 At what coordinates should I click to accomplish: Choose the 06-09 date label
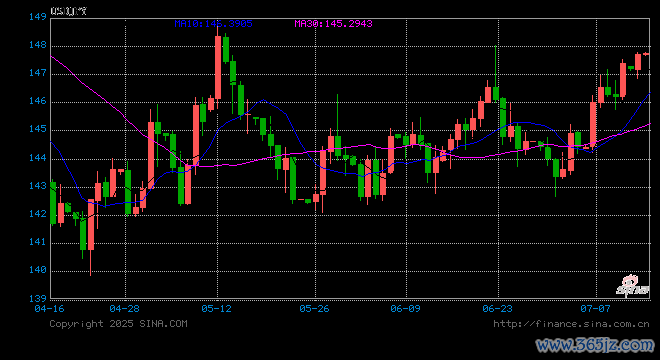tap(405, 309)
